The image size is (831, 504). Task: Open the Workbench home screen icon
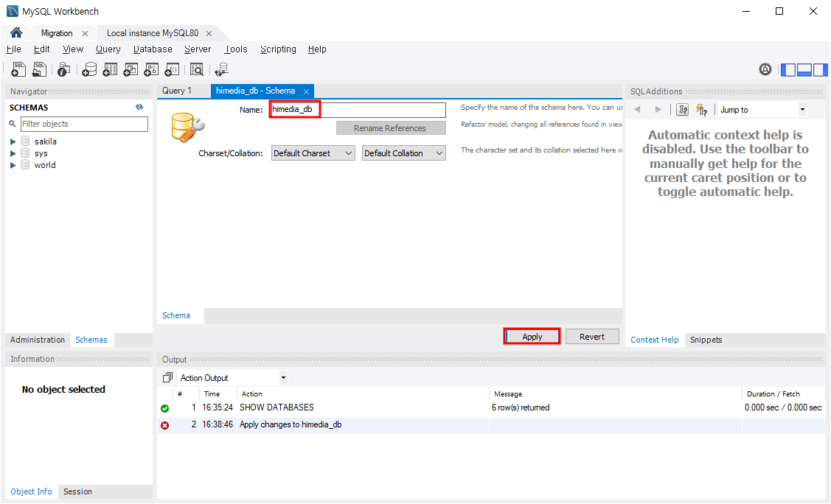pyautogui.click(x=16, y=33)
